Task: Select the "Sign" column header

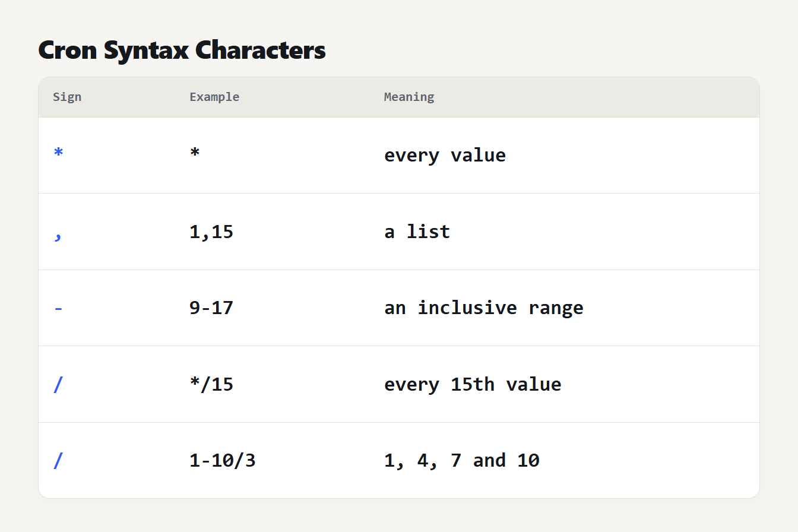Action: (x=67, y=97)
